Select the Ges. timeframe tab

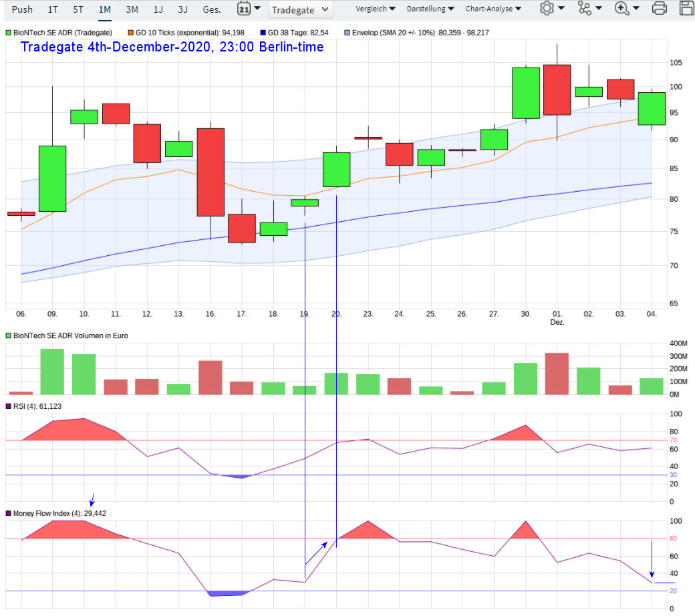[x=212, y=9]
